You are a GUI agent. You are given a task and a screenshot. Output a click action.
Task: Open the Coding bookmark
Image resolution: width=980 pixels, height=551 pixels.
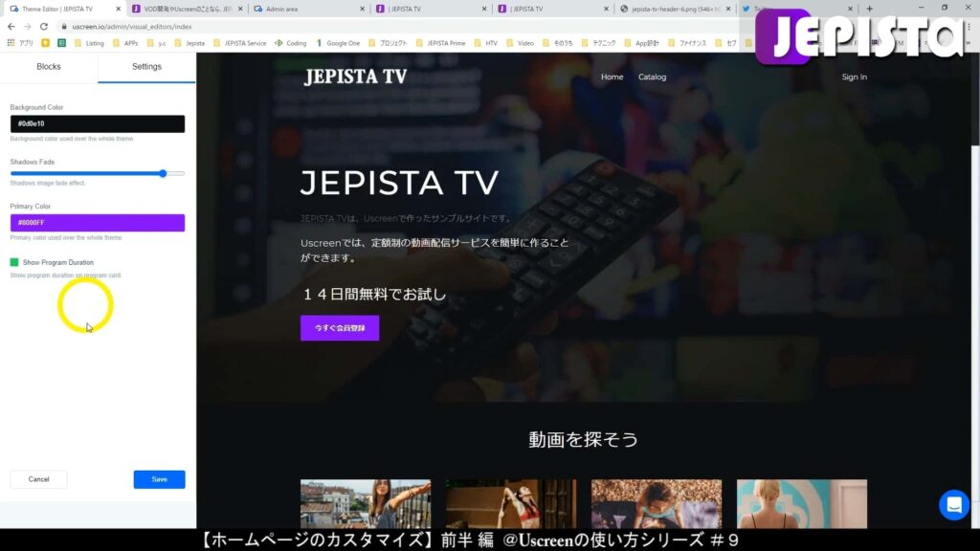(x=291, y=43)
